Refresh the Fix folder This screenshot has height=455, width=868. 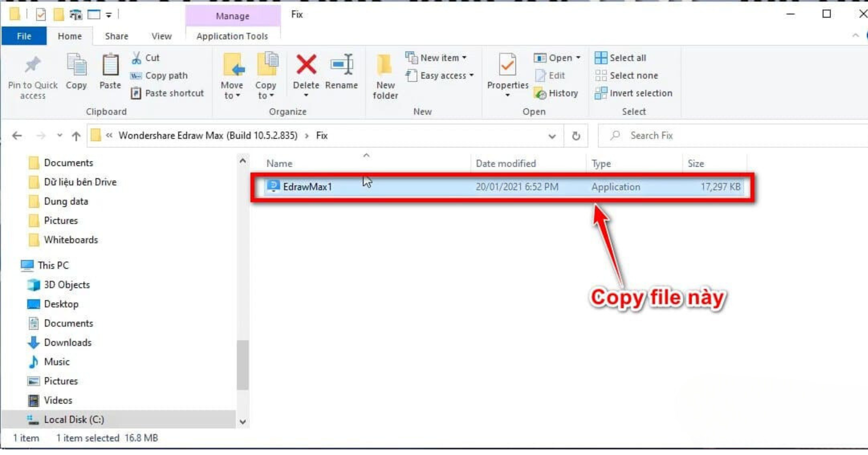point(576,136)
